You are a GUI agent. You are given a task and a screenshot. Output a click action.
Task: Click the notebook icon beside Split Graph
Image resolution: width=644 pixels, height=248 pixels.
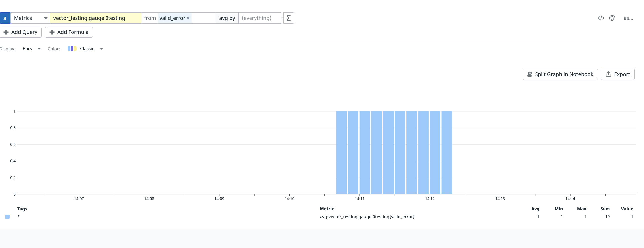point(530,74)
